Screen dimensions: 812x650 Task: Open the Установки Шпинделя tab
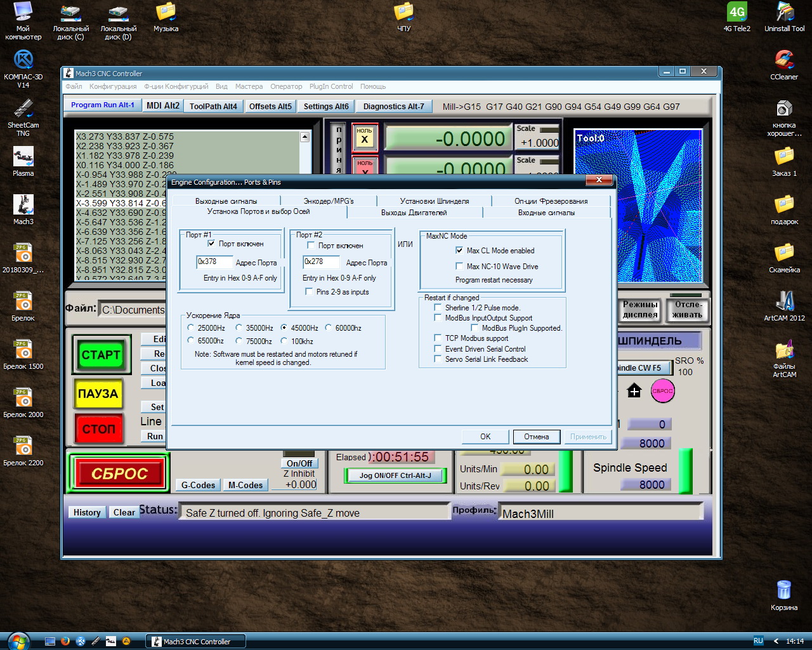(x=435, y=201)
